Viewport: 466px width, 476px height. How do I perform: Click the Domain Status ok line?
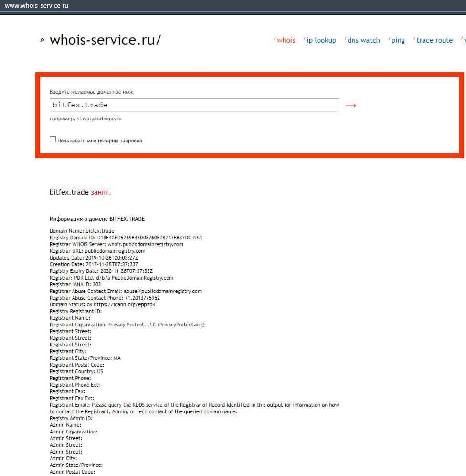tap(102, 304)
